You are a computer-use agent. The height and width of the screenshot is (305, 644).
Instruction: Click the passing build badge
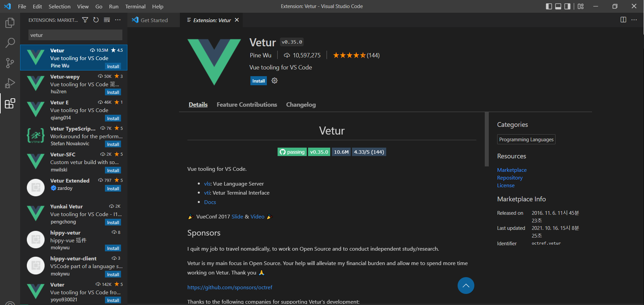click(292, 152)
